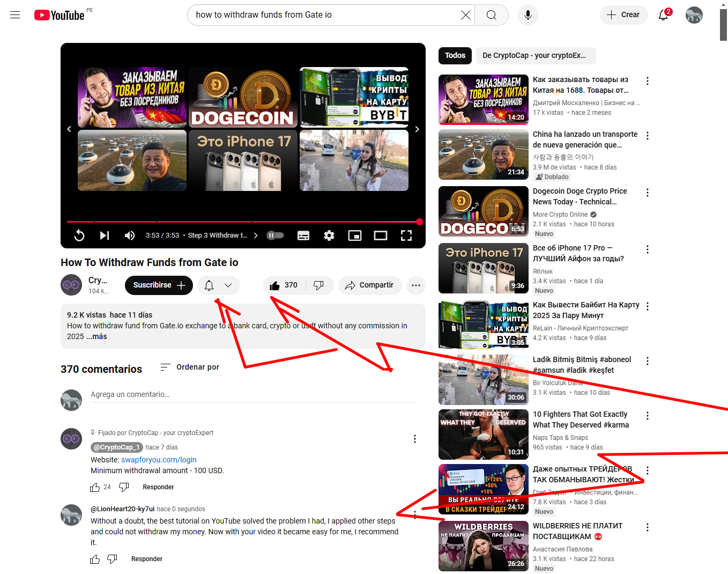
Task: Open menu on pinned CryptoCap comment
Action: pyautogui.click(x=415, y=439)
